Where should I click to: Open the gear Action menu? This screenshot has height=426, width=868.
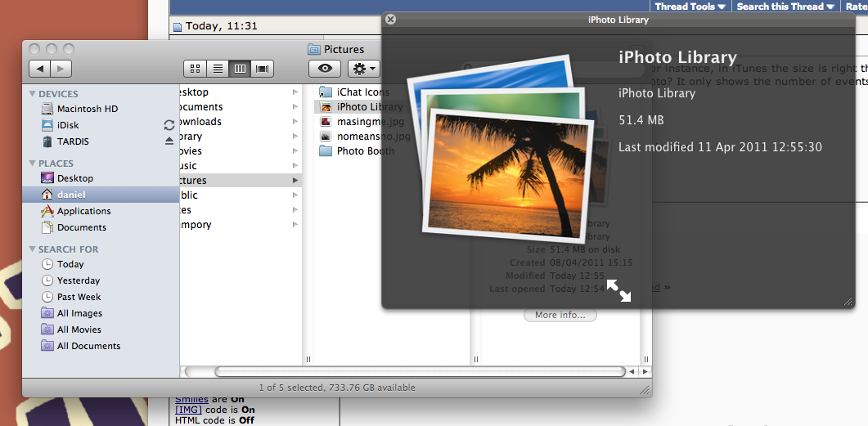point(364,69)
